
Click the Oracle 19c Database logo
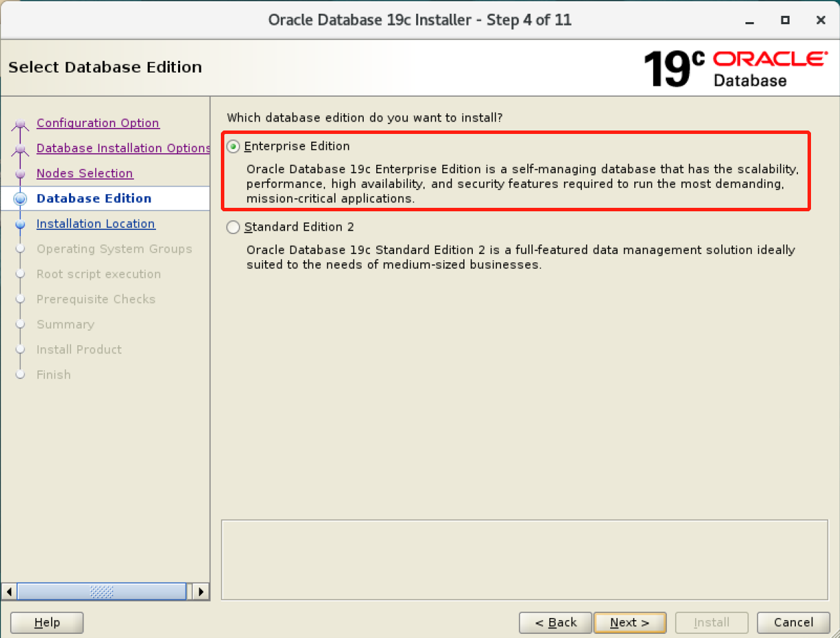pos(735,68)
